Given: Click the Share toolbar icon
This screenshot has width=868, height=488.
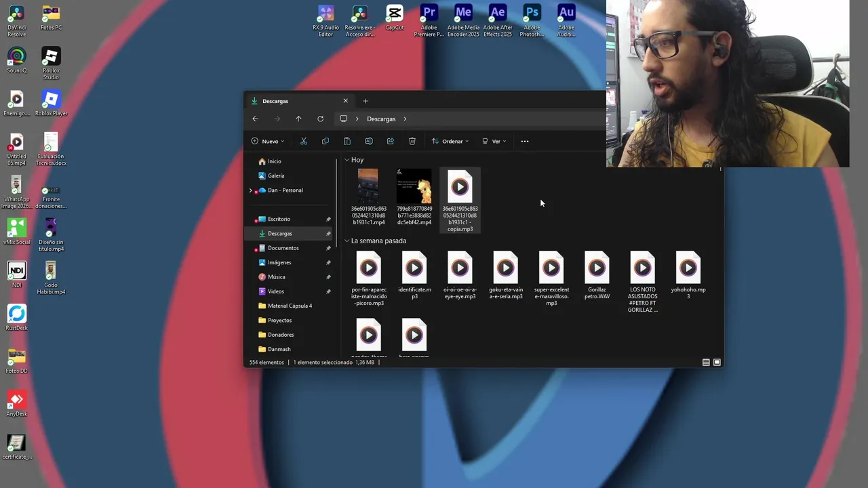Looking at the screenshot, I should pyautogui.click(x=391, y=141).
